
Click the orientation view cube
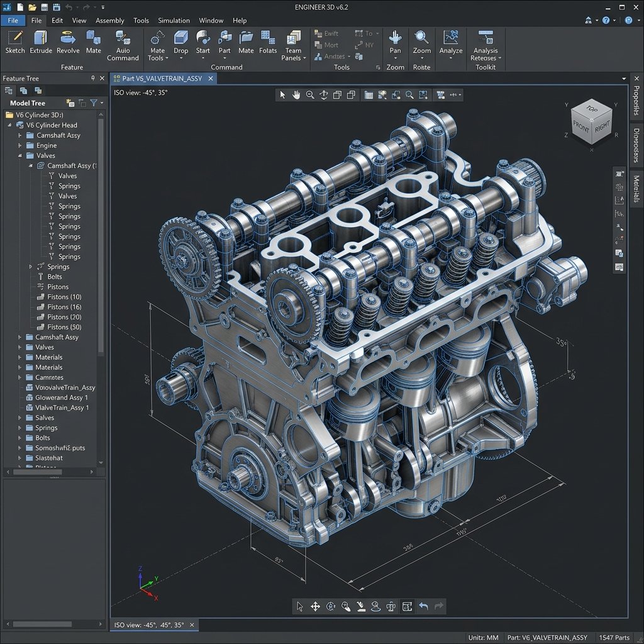point(591,122)
